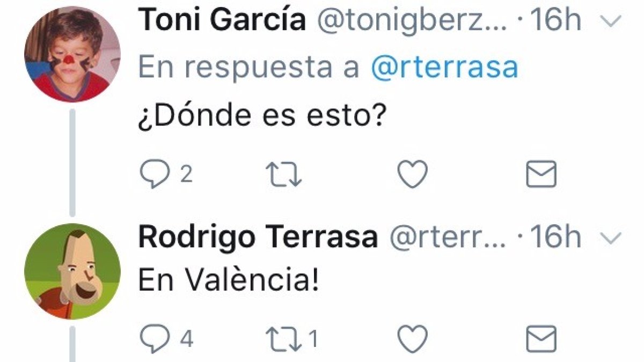Open Rodrigo Terrasa's 16h timestamp
This screenshot has width=644, height=362.
[556, 238]
